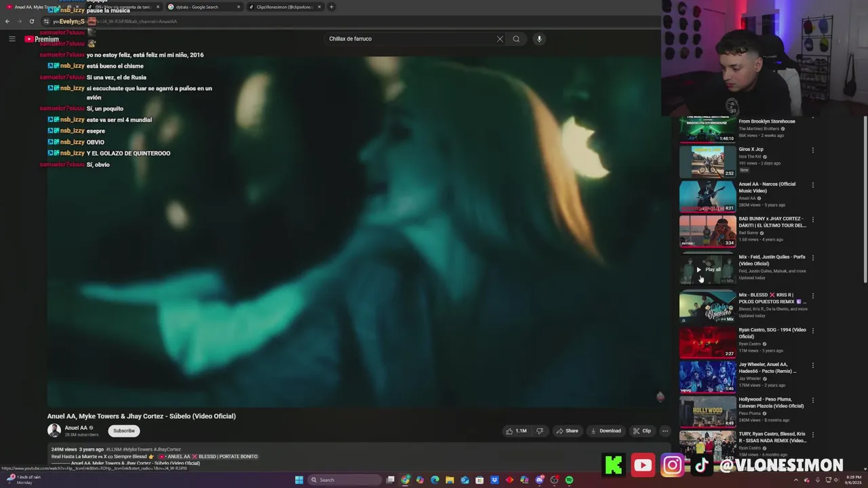Screen dimensions: 868x488
Task: Open the options menu for Mix - BLESSD POLOS OPUESTOS
Action: point(813,296)
